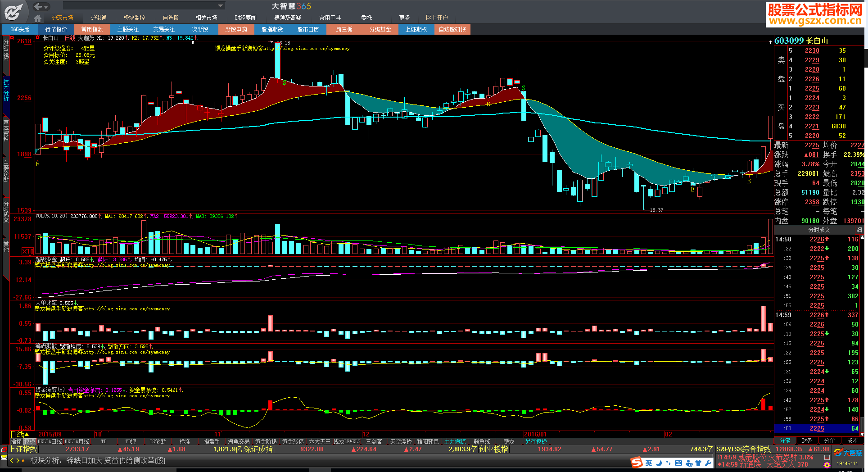Open the home page via house icon

38,18
